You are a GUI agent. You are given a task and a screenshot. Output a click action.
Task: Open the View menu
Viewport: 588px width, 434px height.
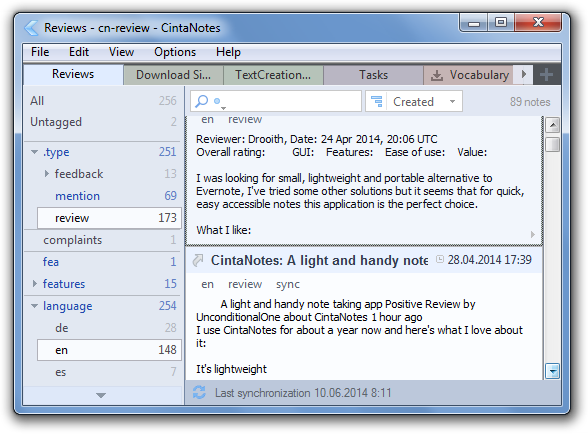[x=121, y=52]
